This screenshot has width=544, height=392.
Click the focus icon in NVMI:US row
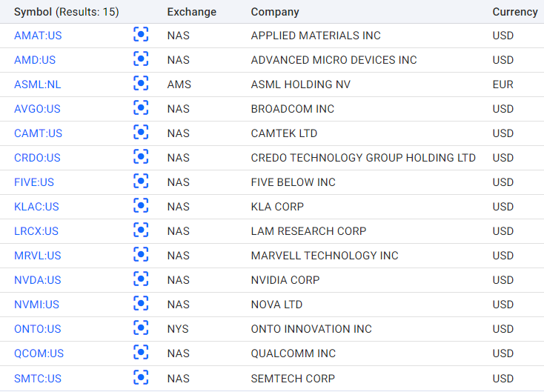coord(141,304)
